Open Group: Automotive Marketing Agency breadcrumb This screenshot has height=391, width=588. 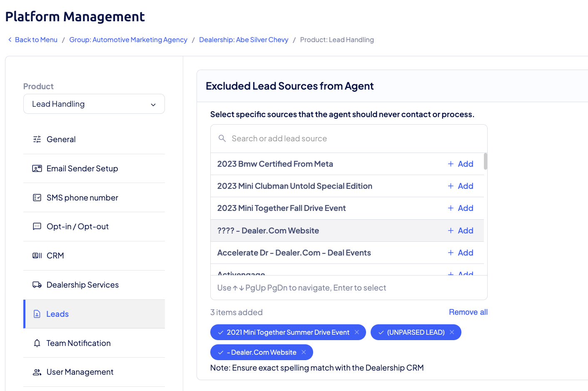(128, 40)
